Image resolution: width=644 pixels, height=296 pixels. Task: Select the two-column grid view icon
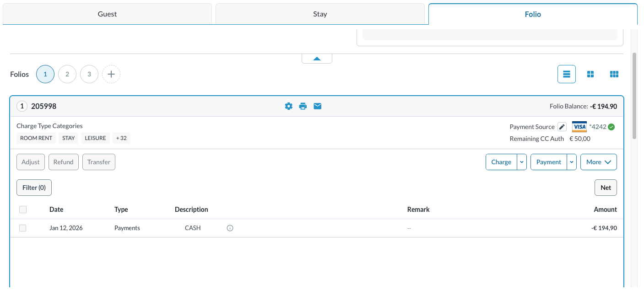tap(590, 74)
